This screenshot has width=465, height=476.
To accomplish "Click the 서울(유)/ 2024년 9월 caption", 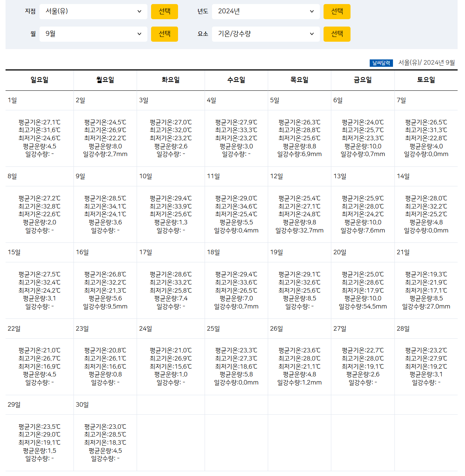I will (427, 63).
